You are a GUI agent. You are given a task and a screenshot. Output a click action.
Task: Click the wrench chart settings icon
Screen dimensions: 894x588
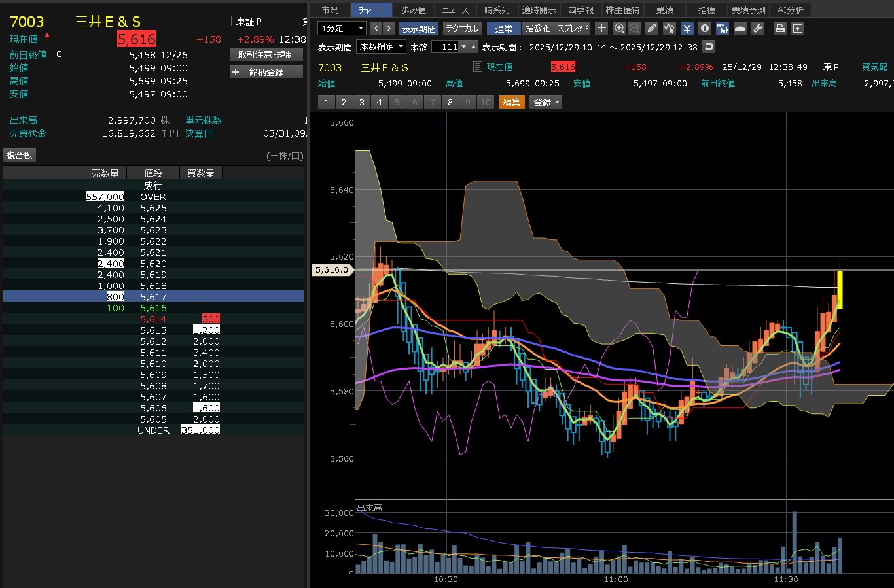(758, 28)
